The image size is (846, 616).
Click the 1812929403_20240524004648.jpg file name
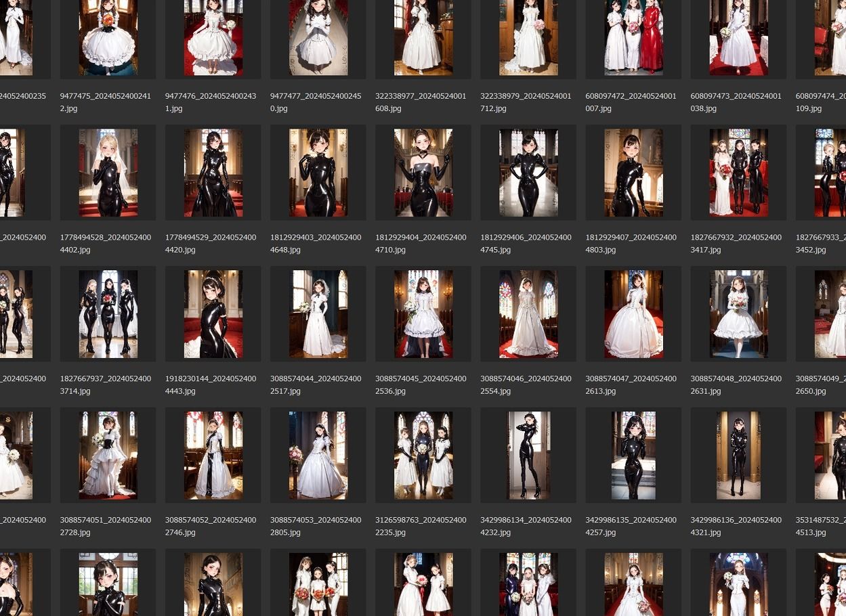coord(316,244)
